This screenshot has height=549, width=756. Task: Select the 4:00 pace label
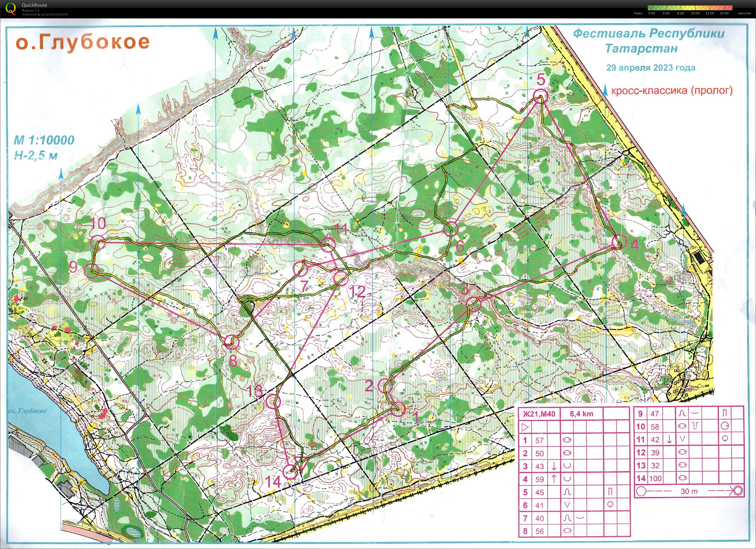coord(651,13)
